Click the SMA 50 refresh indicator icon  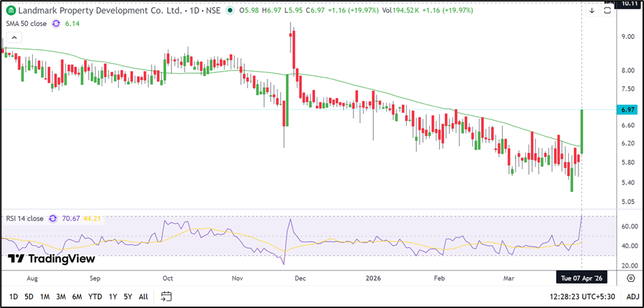point(57,23)
